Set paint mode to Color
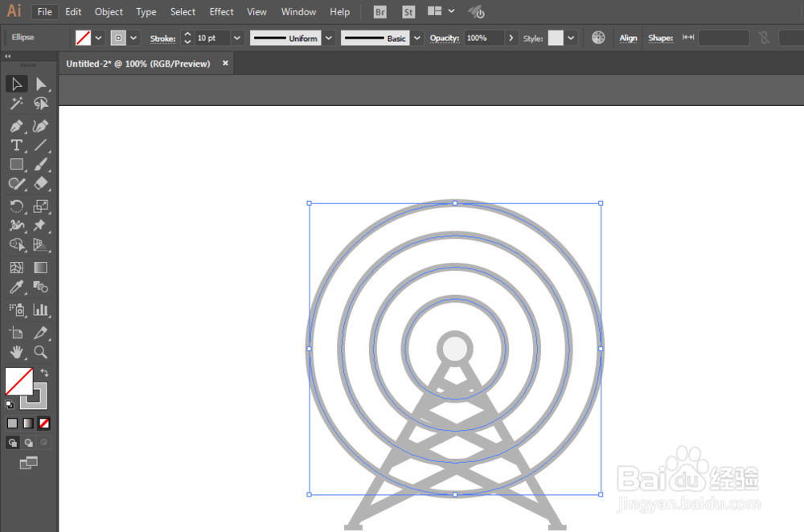 12,424
